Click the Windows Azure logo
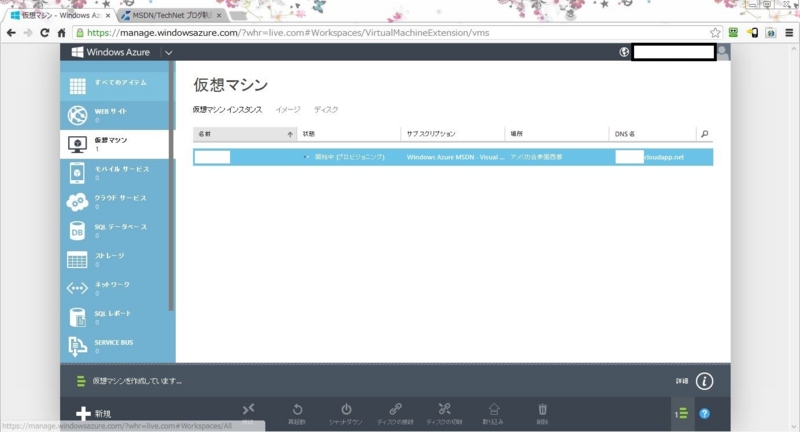Screen dimensions: 800x432 tap(111, 52)
